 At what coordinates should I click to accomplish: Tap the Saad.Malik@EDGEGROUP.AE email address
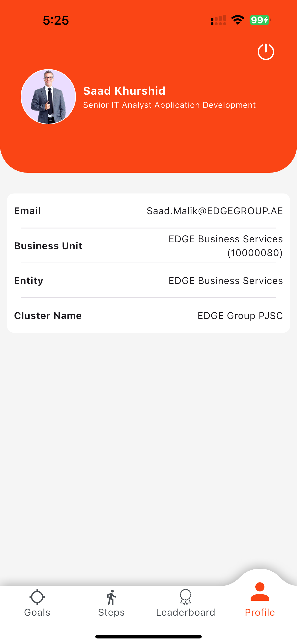tap(215, 211)
